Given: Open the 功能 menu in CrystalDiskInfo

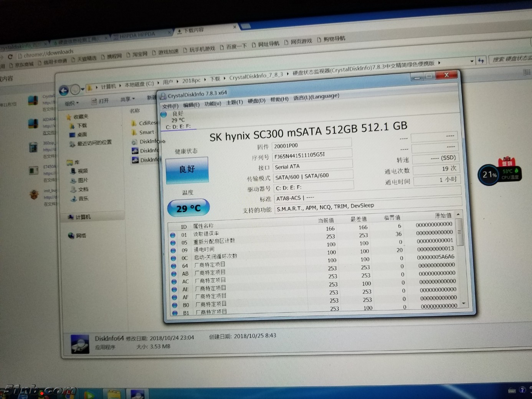Looking at the screenshot, I should [x=212, y=104].
